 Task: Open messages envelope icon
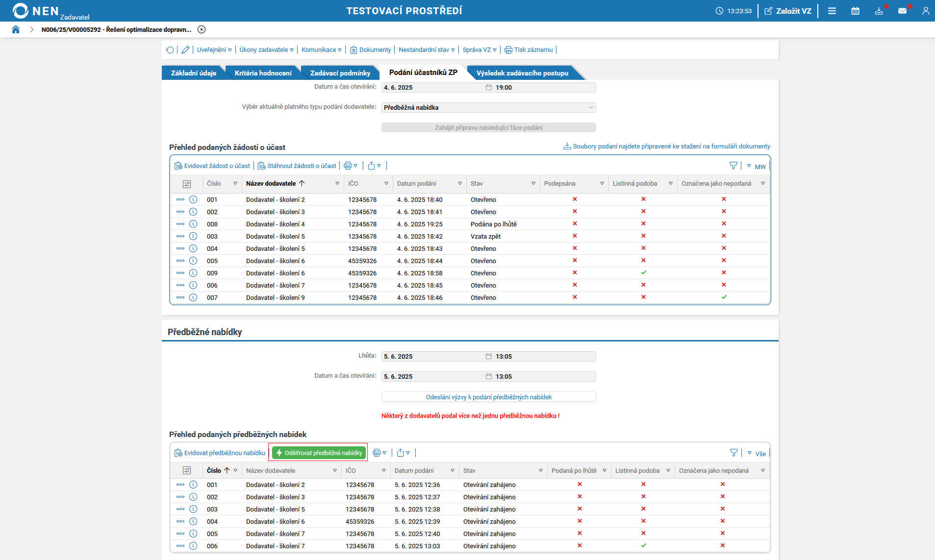point(902,11)
